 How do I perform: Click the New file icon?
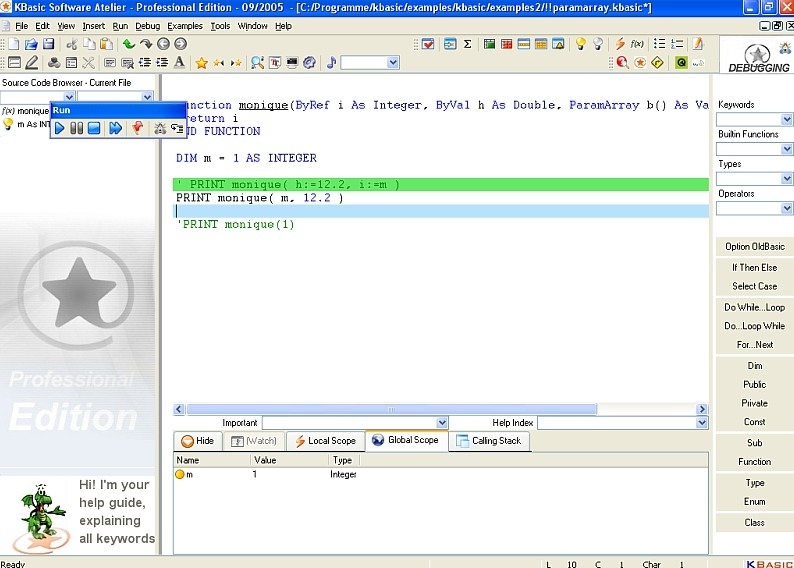(14, 44)
